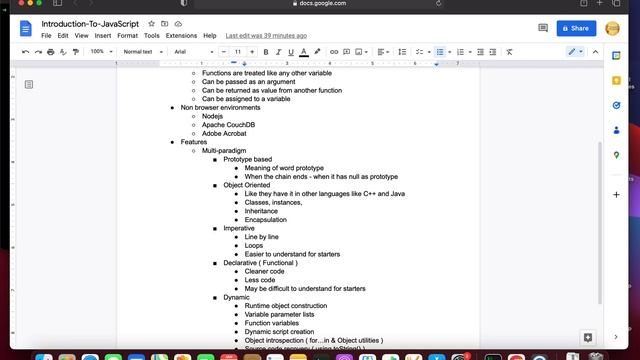Viewport: 640px width, 360px height.
Task: Open the Normal text style dropdown
Action: 143,52
